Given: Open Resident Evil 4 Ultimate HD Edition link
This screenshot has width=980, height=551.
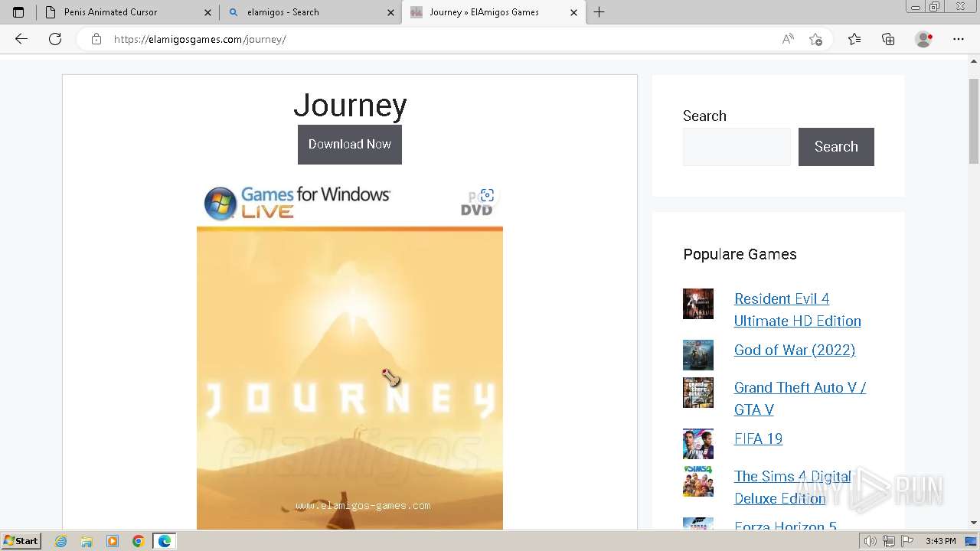Looking at the screenshot, I should click(x=798, y=310).
